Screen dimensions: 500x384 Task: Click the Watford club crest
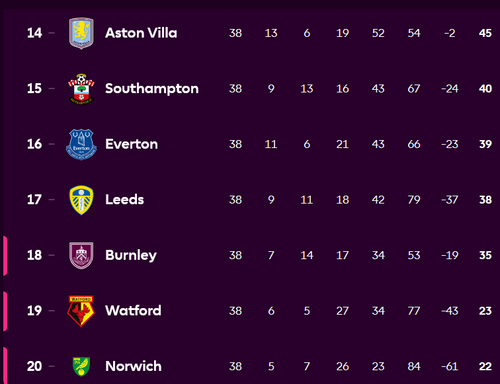tap(81, 311)
